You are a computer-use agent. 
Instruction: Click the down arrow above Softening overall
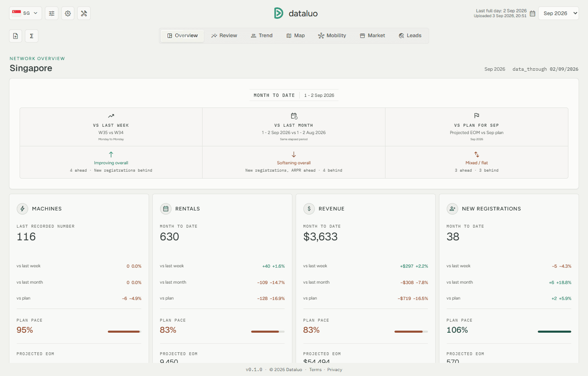point(294,154)
